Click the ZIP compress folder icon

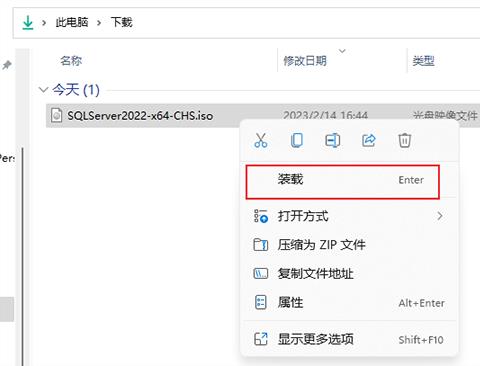[x=261, y=245]
